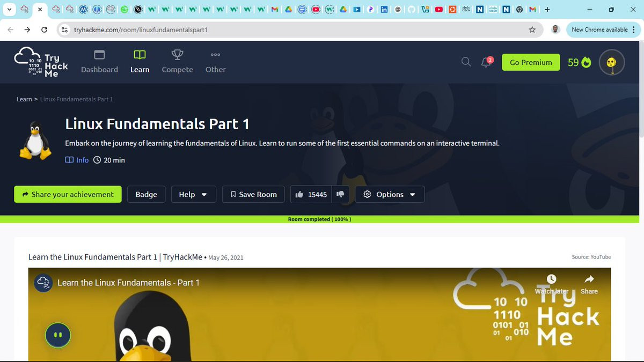Open the site search magnifier

pyautogui.click(x=466, y=62)
